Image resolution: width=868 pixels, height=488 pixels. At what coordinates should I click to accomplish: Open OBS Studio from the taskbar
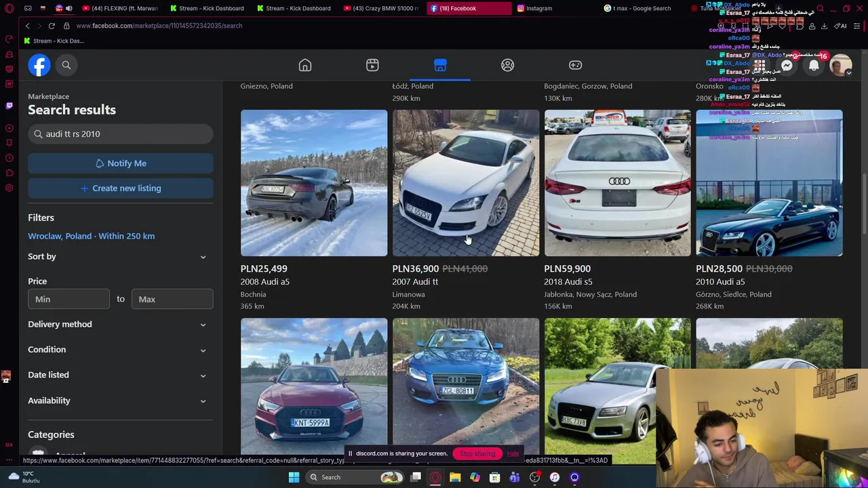[x=534, y=477]
